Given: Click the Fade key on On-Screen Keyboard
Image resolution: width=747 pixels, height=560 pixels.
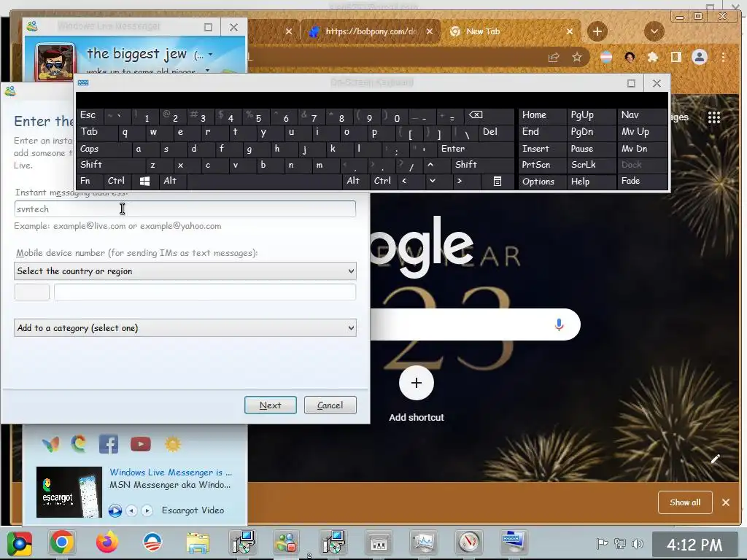Looking at the screenshot, I should pyautogui.click(x=643, y=181).
